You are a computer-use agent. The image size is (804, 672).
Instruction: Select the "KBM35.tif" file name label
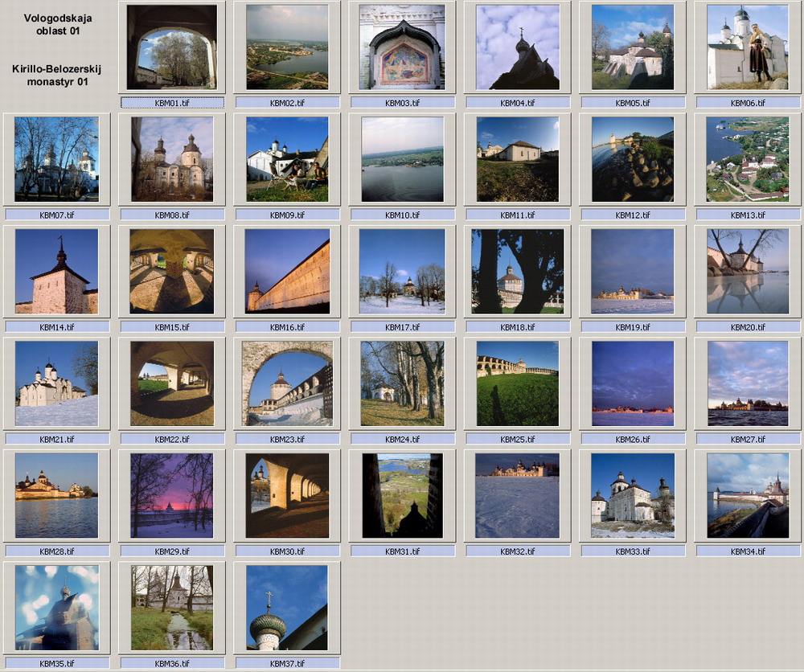coord(57,663)
